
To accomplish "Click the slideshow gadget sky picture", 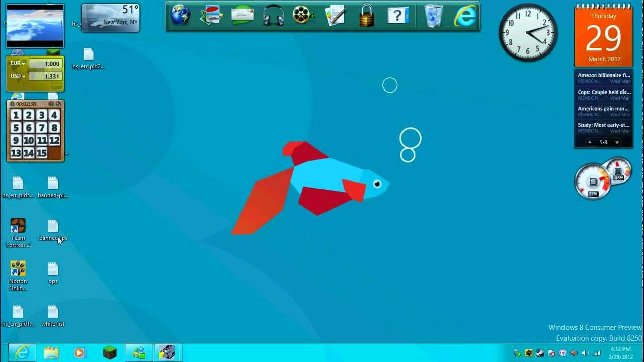I will 35,26.
